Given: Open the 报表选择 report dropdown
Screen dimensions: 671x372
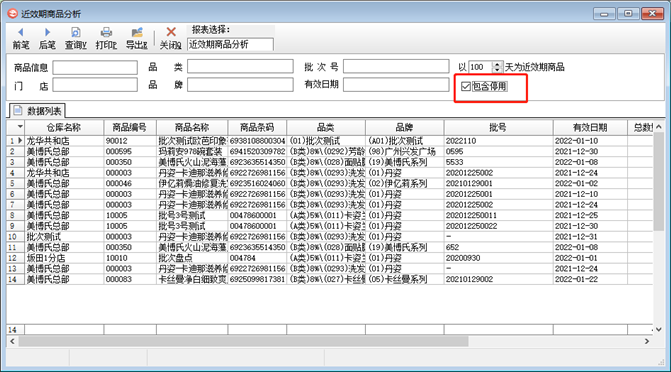Looking at the screenshot, I should 230,45.
